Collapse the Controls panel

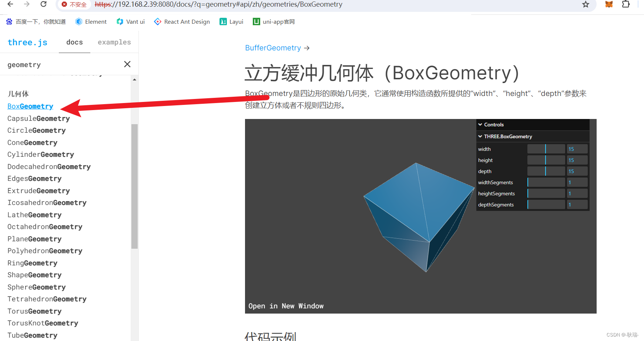tap(533, 125)
